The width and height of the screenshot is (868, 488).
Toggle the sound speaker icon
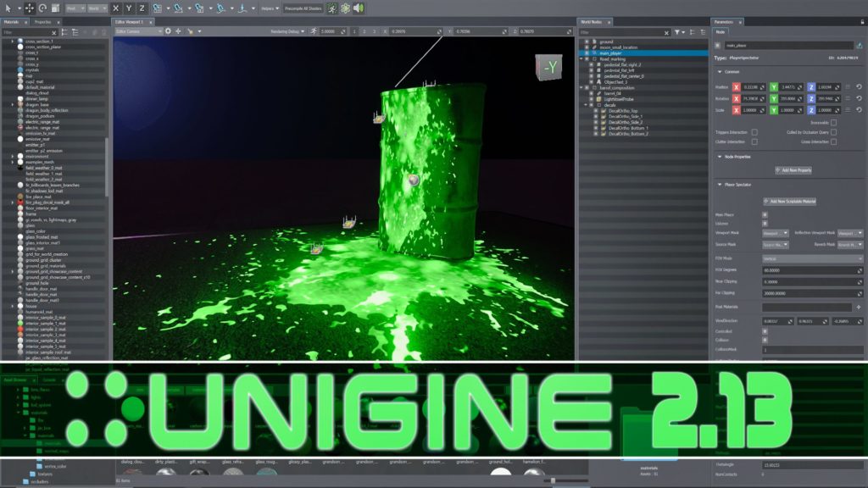pyautogui.click(x=359, y=8)
